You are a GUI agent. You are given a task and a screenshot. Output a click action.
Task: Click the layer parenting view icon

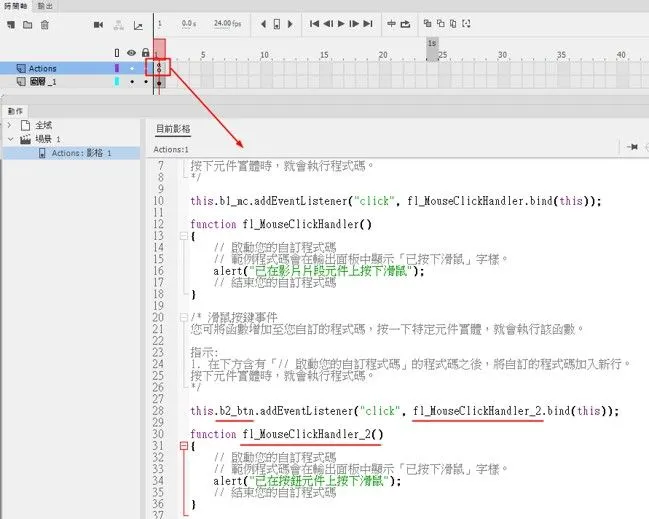119,25
